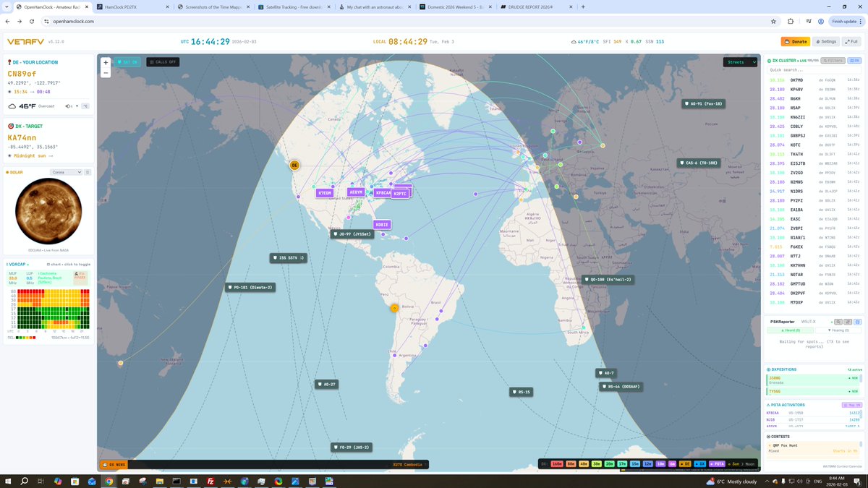Screen dimensions: 868x488
Task: Click the DE legend chip
Action: pyautogui.click(x=686, y=464)
